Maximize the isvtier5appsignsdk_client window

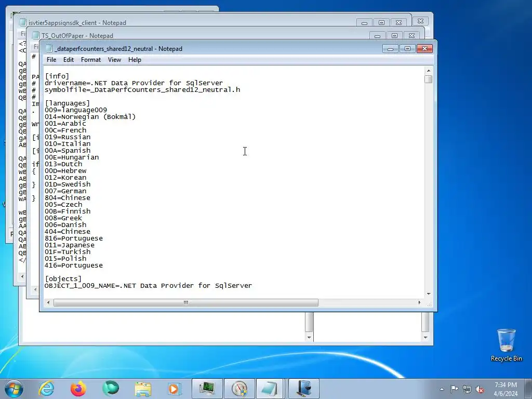tap(381, 23)
